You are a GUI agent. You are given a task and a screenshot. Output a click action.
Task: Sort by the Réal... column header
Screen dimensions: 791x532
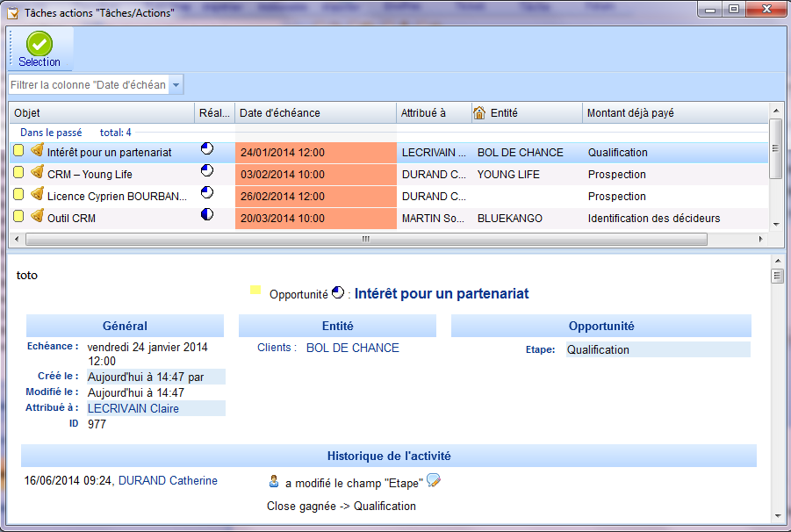pos(214,113)
